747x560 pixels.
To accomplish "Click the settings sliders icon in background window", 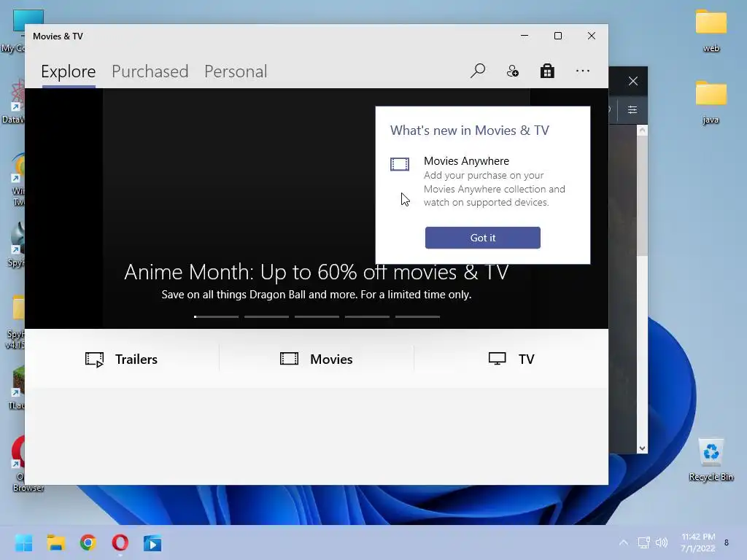I will tap(632, 110).
